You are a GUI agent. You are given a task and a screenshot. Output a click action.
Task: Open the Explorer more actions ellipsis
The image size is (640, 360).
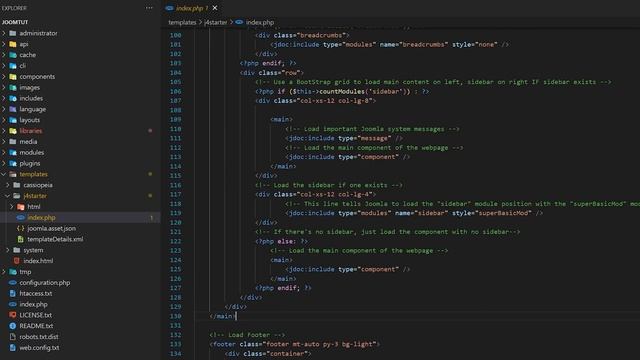tap(149, 8)
